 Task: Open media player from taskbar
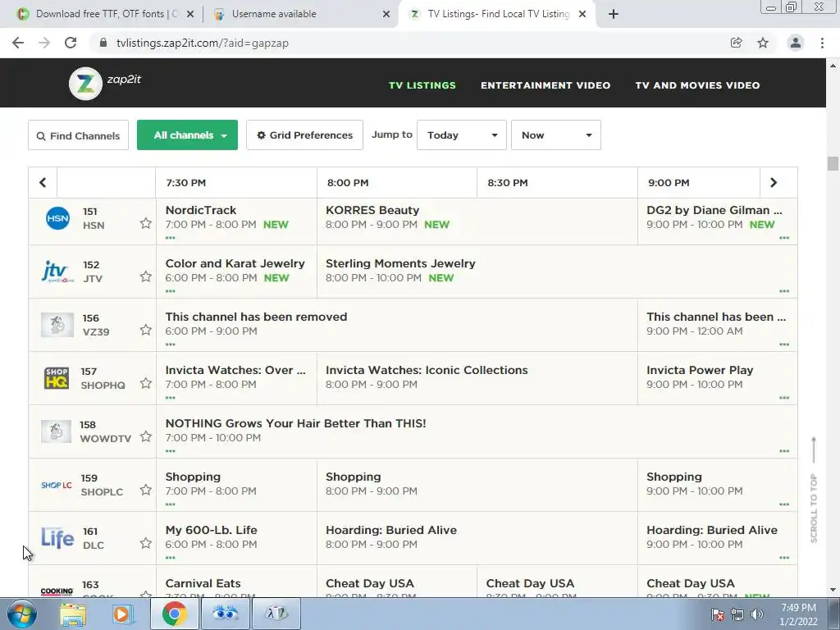pos(121,614)
